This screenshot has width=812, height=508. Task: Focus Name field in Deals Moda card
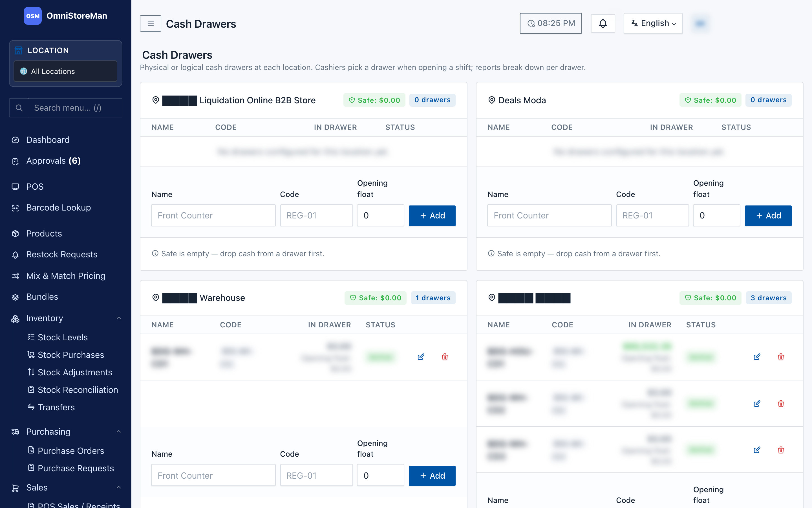[549, 216]
